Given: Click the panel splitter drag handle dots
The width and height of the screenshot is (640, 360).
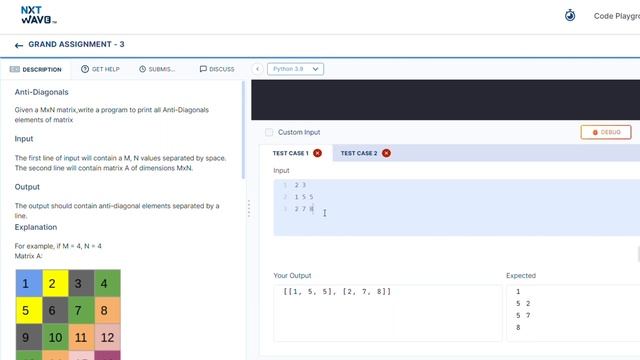Looking at the screenshot, I should pyautogui.click(x=249, y=209).
